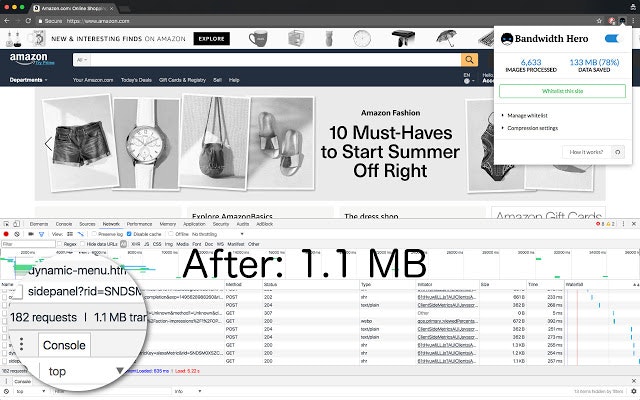640x400 pixels.
Task: Open the EN language selector
Action: (x=469, y=78)
